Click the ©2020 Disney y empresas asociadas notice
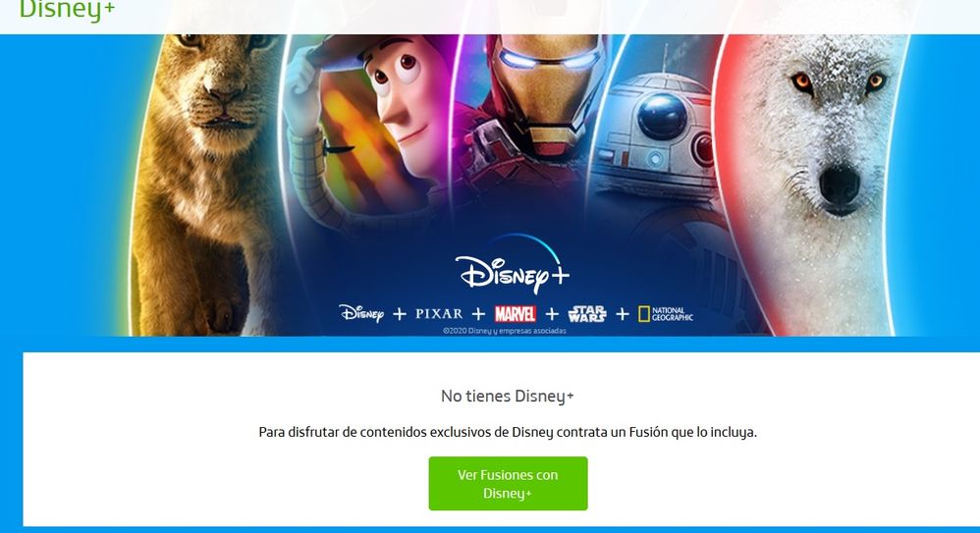Viewport: 980px width, 533px height. tap(505, 331)
